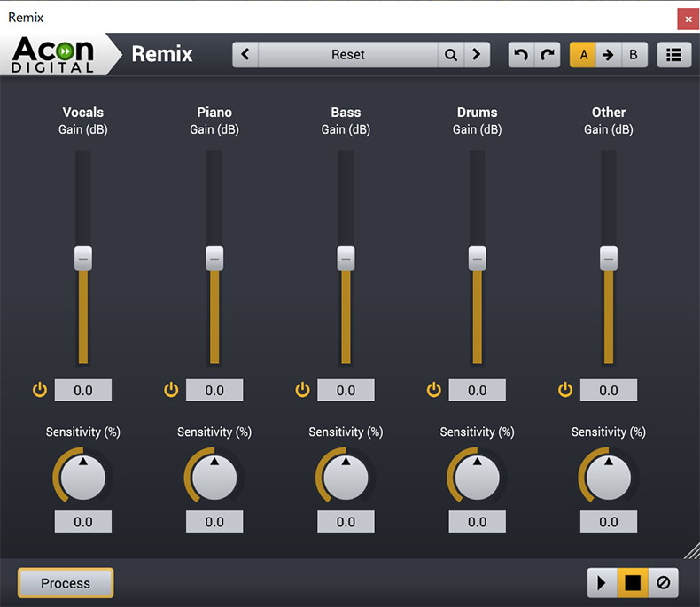Click the Other sensitivity knob
700x607 pixels.
(609, 477)
